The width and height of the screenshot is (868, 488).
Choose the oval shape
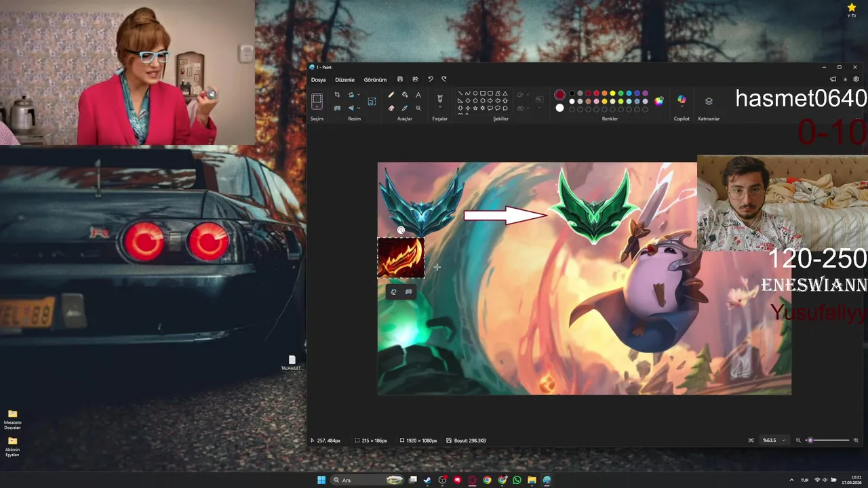click(475, 93)
